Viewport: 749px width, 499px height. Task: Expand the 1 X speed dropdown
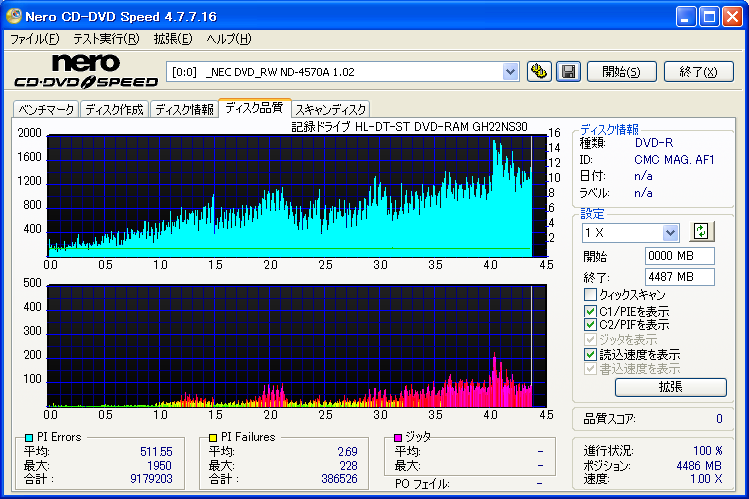click(x=670, y=233)
